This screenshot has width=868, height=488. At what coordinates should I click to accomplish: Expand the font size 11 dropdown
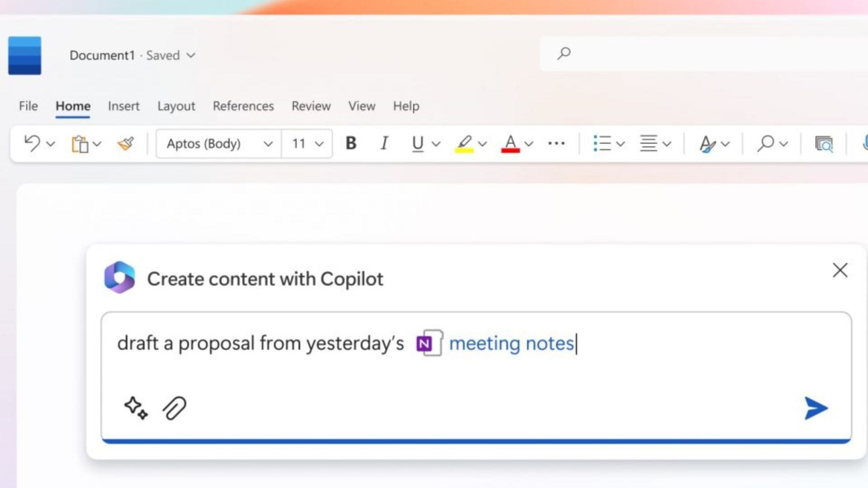pyautogui.click(x=319, y=144)
